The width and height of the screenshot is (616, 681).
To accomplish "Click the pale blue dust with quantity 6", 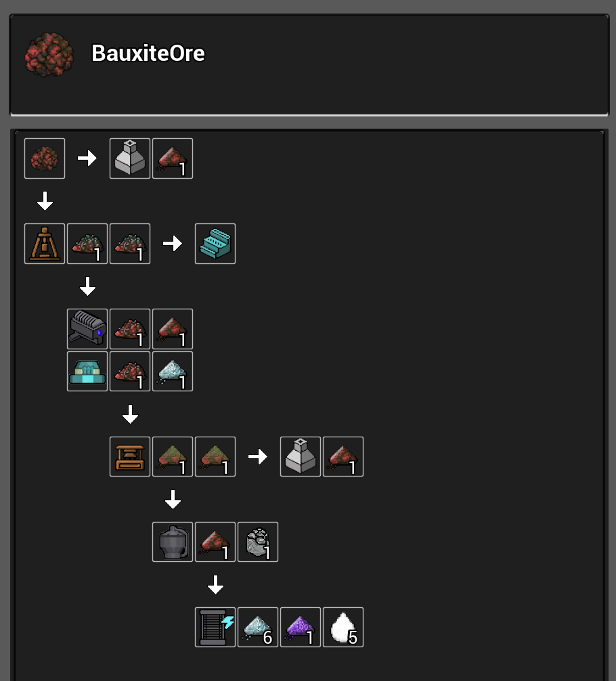I will [258, 627].
